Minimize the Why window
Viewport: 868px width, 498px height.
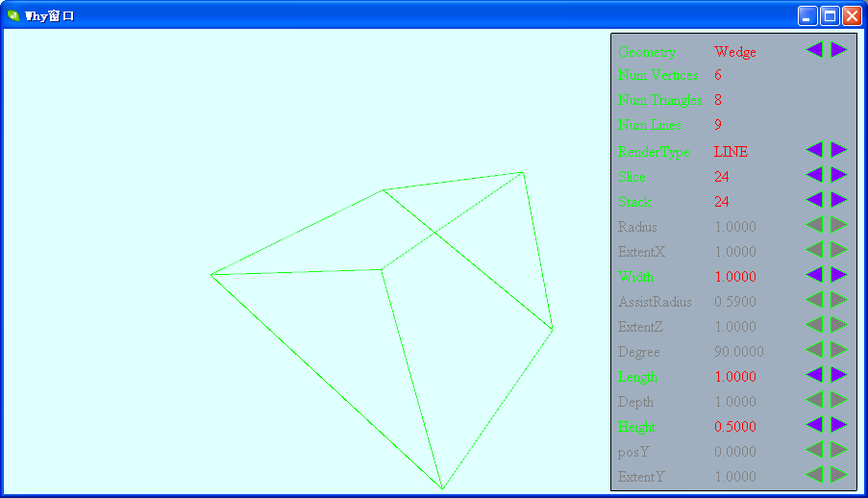click(807, 16)
